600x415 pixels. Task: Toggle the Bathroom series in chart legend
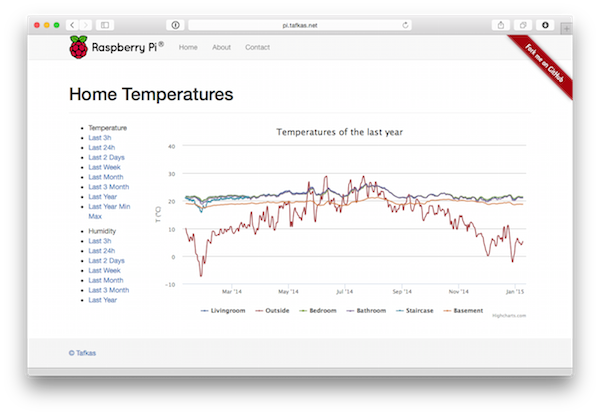pos(366,311)
